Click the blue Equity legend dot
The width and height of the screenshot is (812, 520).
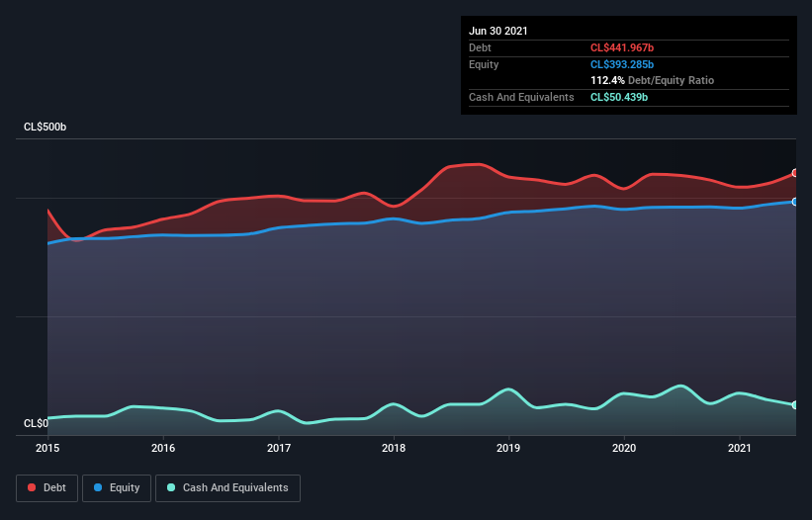coord(98,487)
